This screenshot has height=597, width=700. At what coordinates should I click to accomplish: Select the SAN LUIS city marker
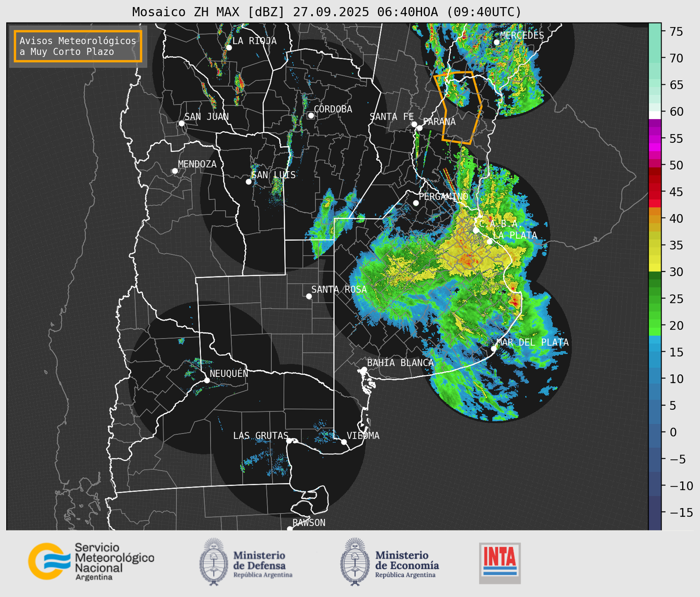tap(249, 182)
